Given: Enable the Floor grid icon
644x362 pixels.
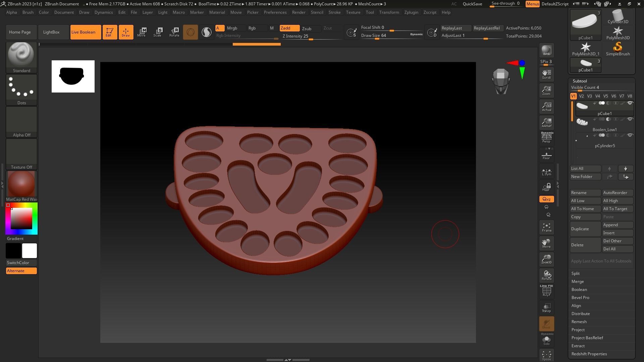Looking at the screenshot, I should (546, 156).
